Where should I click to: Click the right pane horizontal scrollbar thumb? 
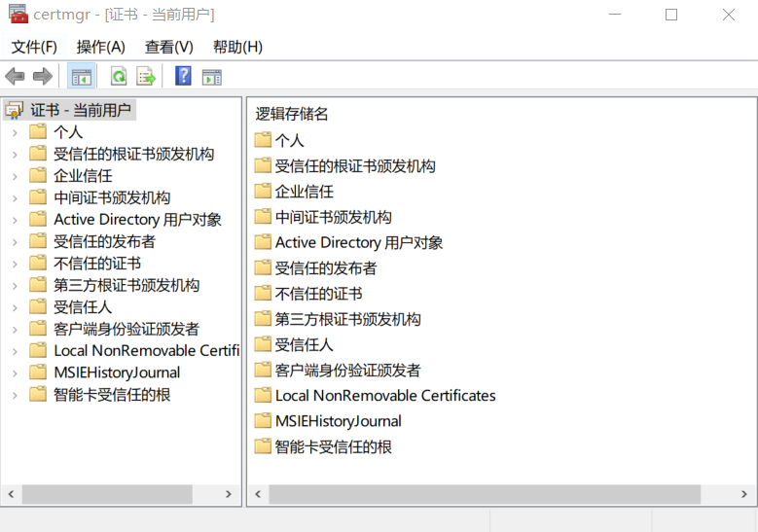pyautogui.click(x=485, y=494)
